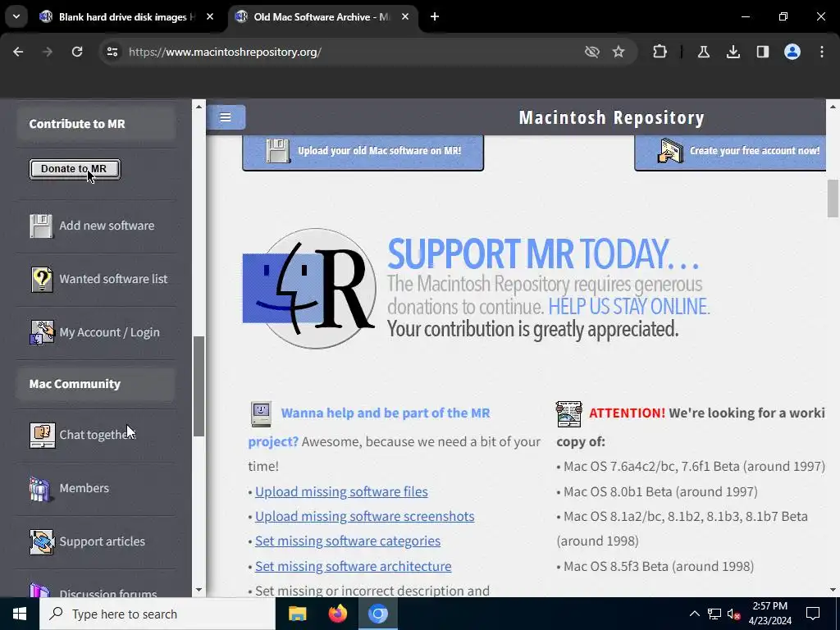Click the Add new software floppy icon
Screen dimensions: 840x630
[x=41, y=226]
